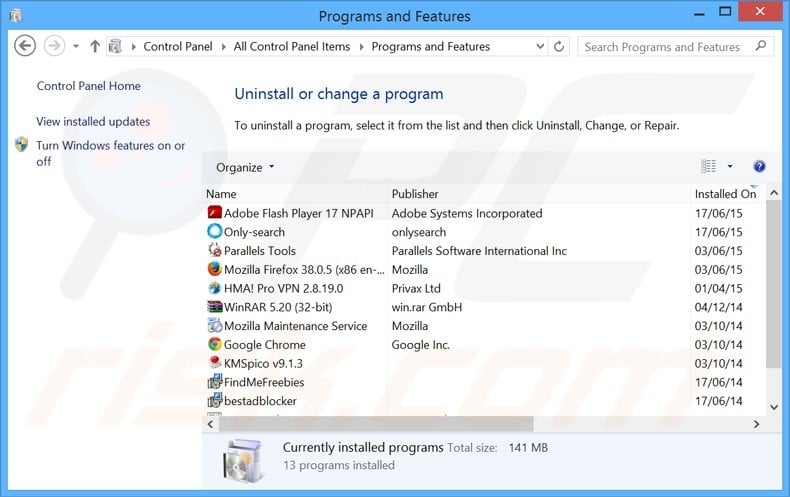
Task: Select FindMeFreebies entry name
Action: 264,382
